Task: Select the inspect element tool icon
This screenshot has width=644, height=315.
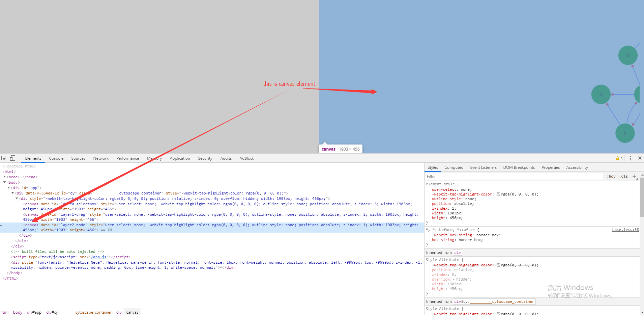Action: point(4,158)
